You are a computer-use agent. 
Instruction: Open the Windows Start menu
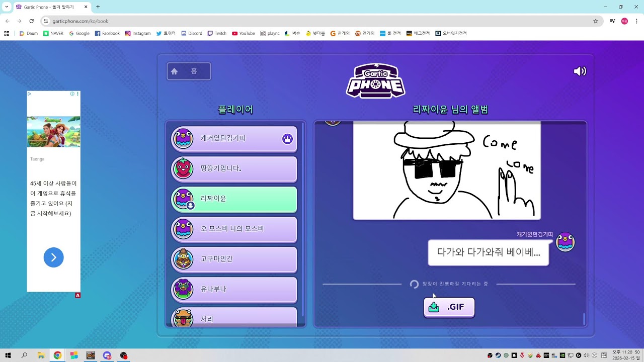coord(8,355)
